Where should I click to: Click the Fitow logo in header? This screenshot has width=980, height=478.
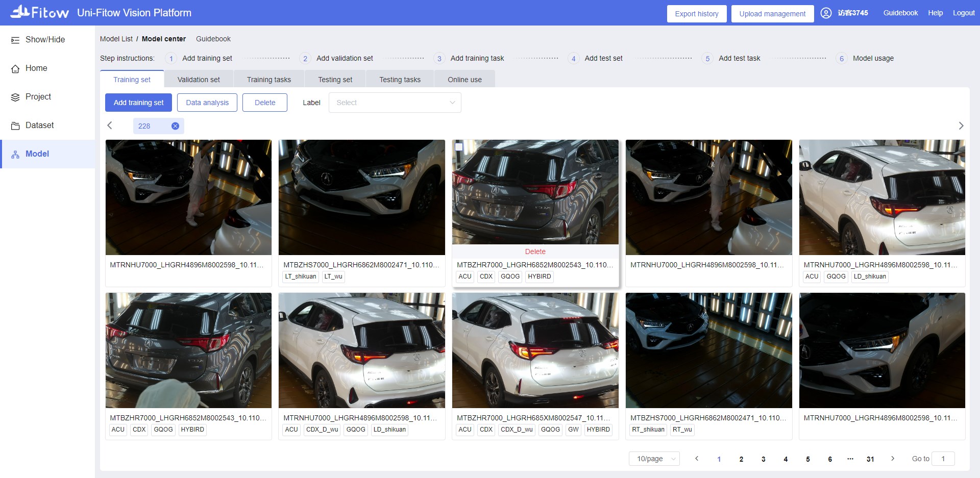pyautogui.click(x=39, y=12)
